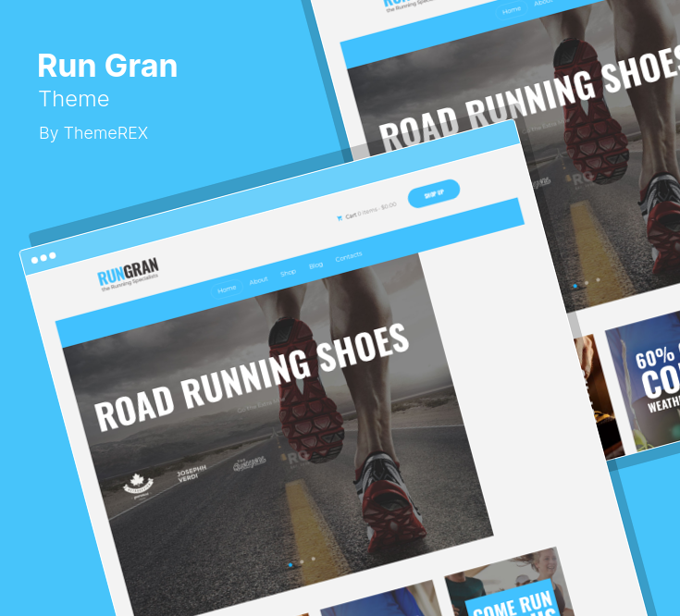Open the 'Come Run' promo banner
This screenshot has height=616, width=680.
click(510, 583)
